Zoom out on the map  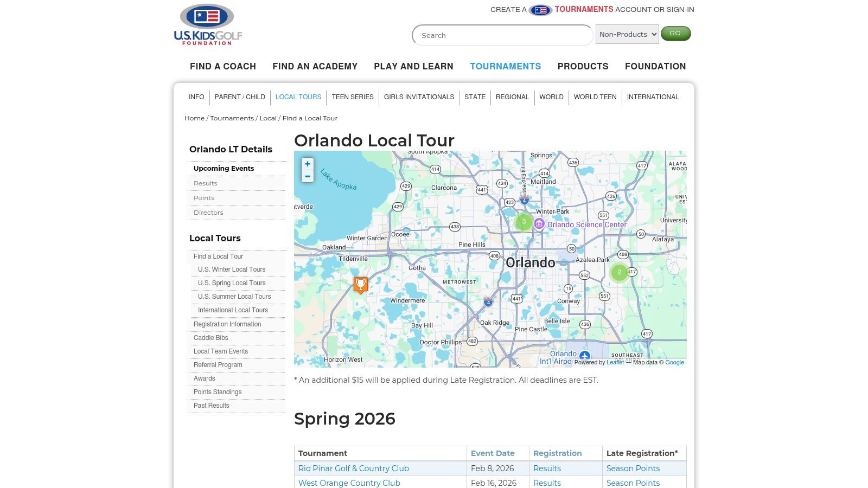point(308,176)
